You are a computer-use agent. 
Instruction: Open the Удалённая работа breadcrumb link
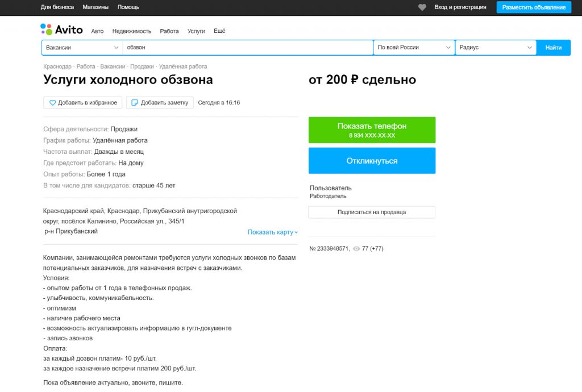coord(183,66)
